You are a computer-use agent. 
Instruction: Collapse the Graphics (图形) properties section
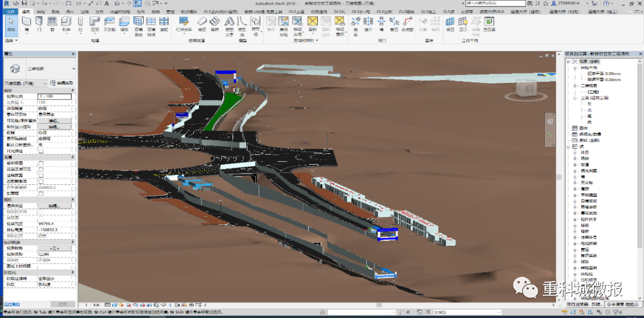[x=73, y=90]
